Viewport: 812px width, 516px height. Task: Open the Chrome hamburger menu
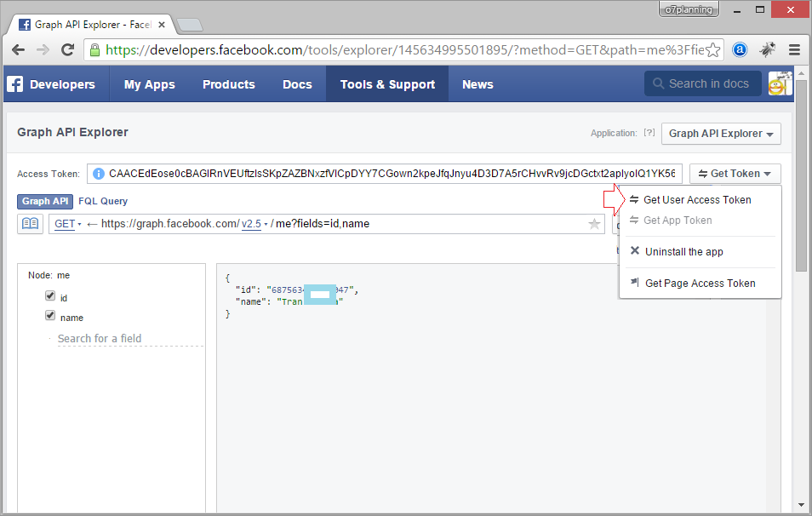coord(794,49)
